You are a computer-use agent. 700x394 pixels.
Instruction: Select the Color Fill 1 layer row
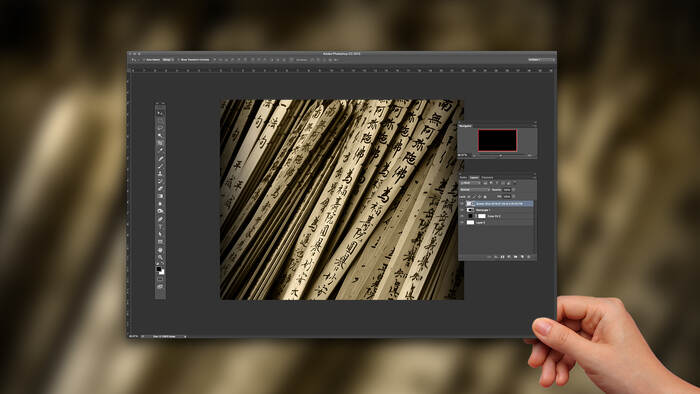(x=496, y=216)
